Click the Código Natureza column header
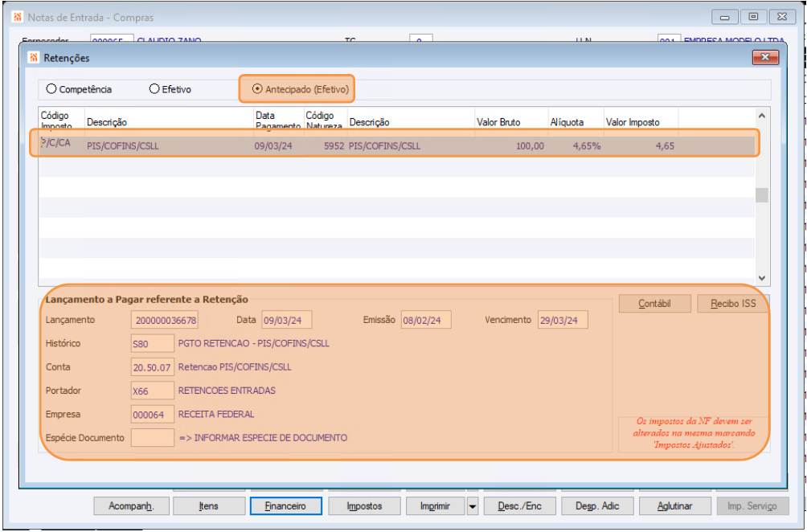This screenshot has width=807, height=532. 324,121
